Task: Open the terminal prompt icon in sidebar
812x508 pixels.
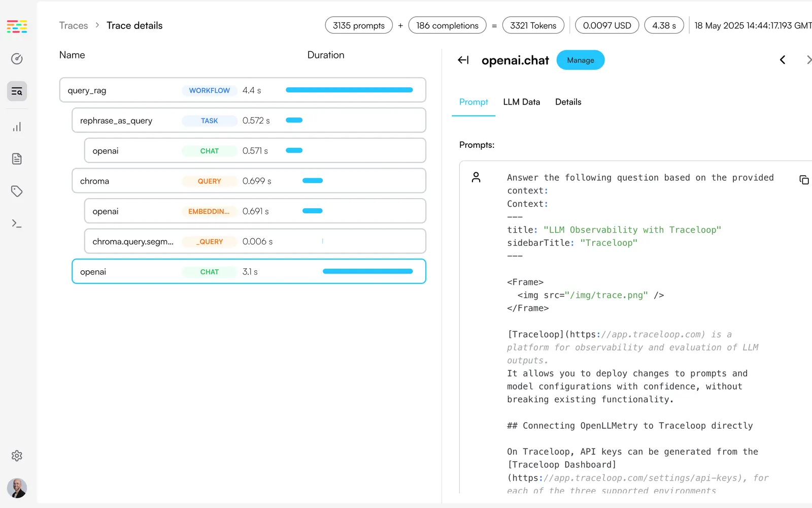Action: [x=17, y=224]
